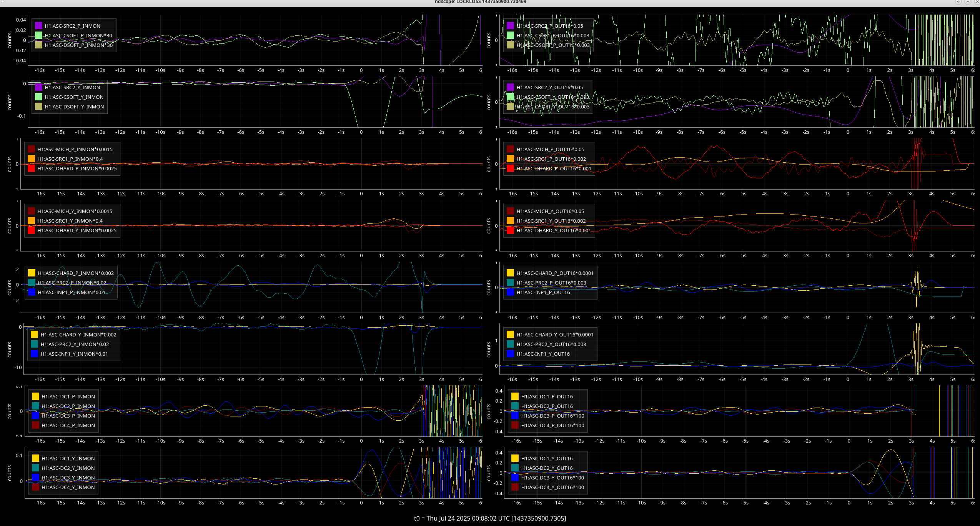Click the red swatch for H1:ASC-DHARD_P_OUT16*0.001
Image resolution: width=980 pixels, height=526 pixels.
[x=510, y=168]
